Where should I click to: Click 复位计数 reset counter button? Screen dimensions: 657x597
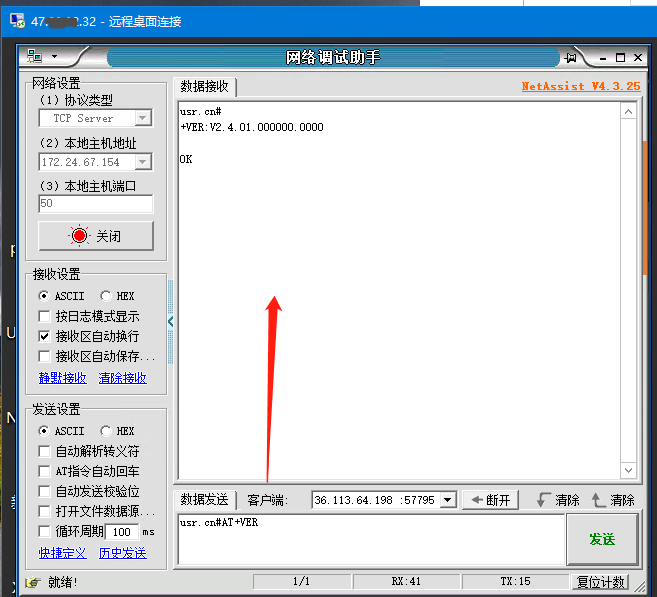click(601, 582)
